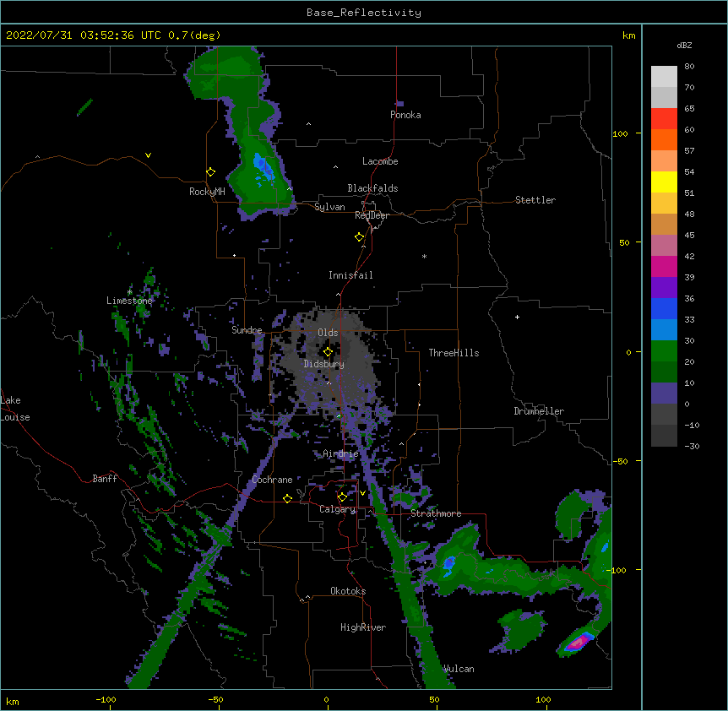Select the Airdrie label
This screenshot has width=728, height=711.
341,453
